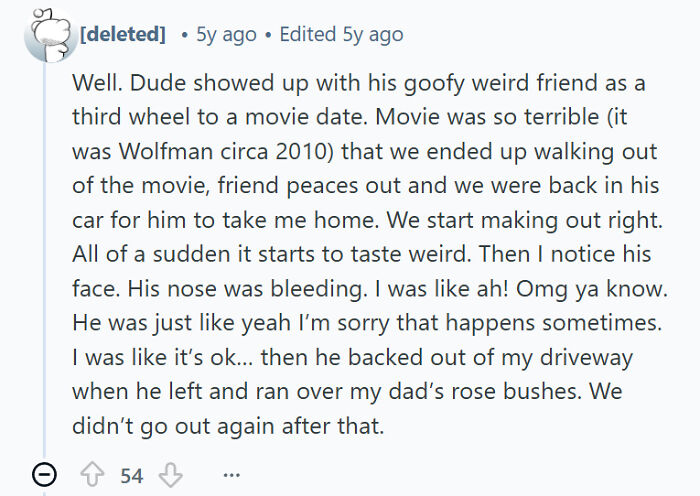Open the three-dot more options menu

pyautogui.click(x=231, y=476)
